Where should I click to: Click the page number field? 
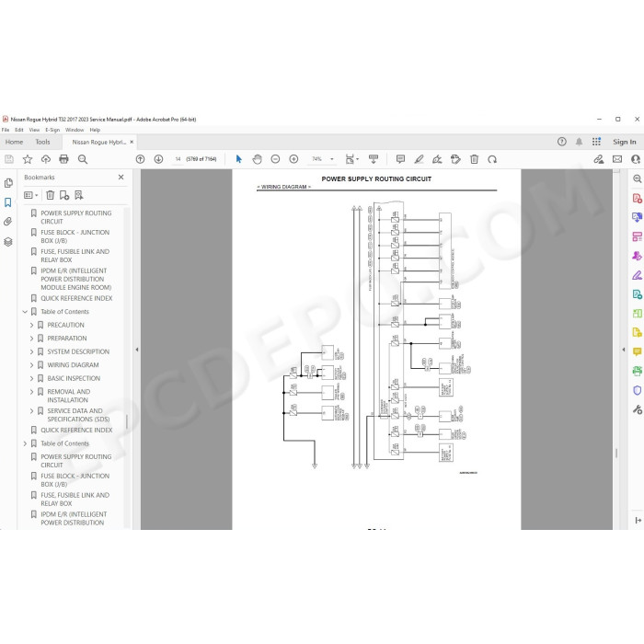(x=178, y=159)
